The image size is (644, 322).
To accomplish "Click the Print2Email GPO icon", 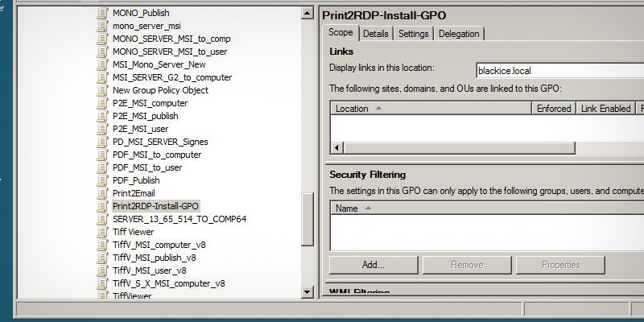I will pos(102,193).
